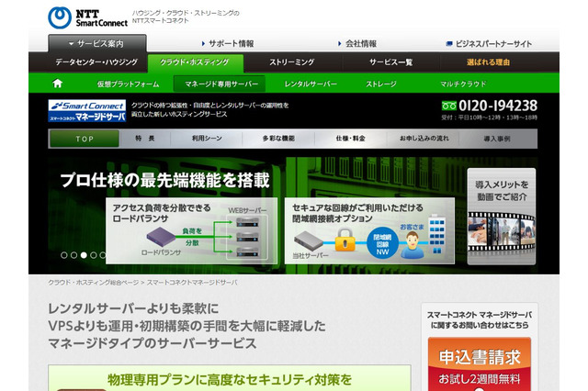Click the 閉域網接続オプション feature panel
The width and height of the screenshot is (588, 391).
click(369, 230)
